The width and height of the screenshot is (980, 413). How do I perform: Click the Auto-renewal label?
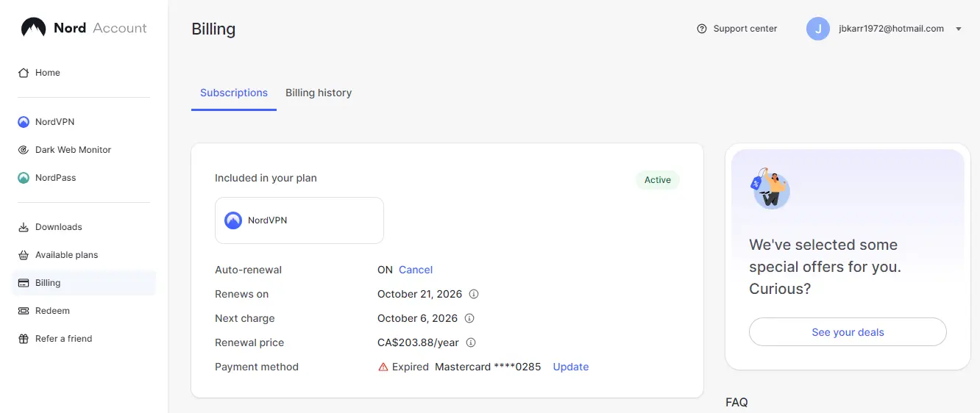[x=248, y=270]
